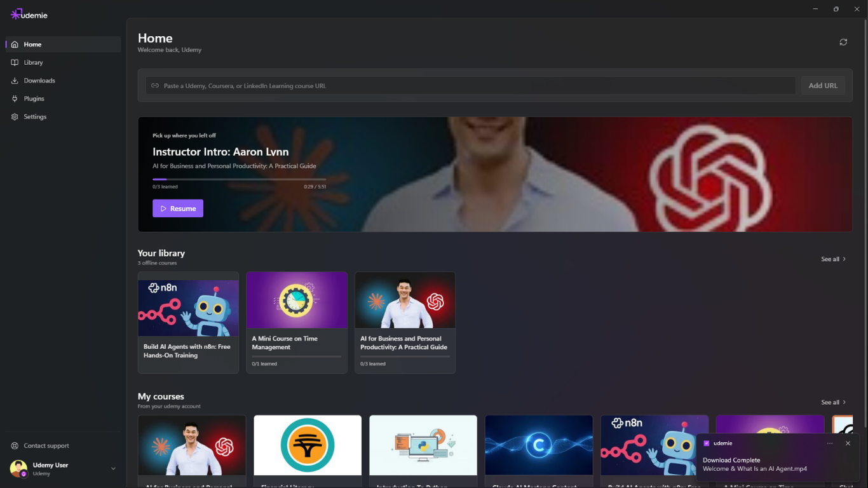This screenshot has width=868, height=488.
Task: Expand the Udemy User account chevron
Action: (113, 469)
